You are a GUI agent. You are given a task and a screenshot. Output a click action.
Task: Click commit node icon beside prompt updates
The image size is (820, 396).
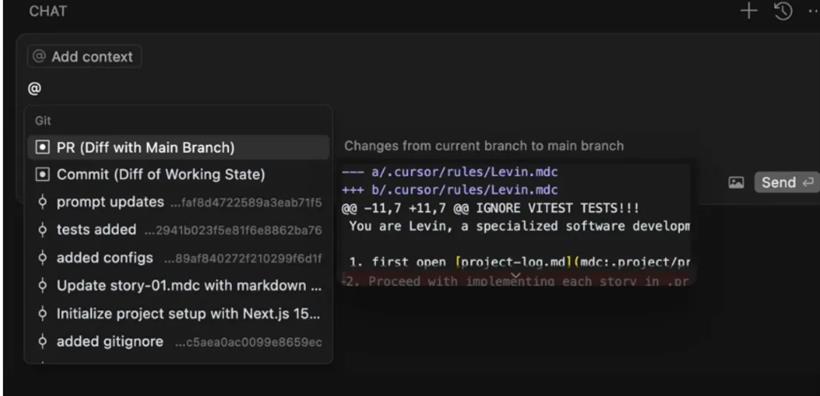pos(43,202)
